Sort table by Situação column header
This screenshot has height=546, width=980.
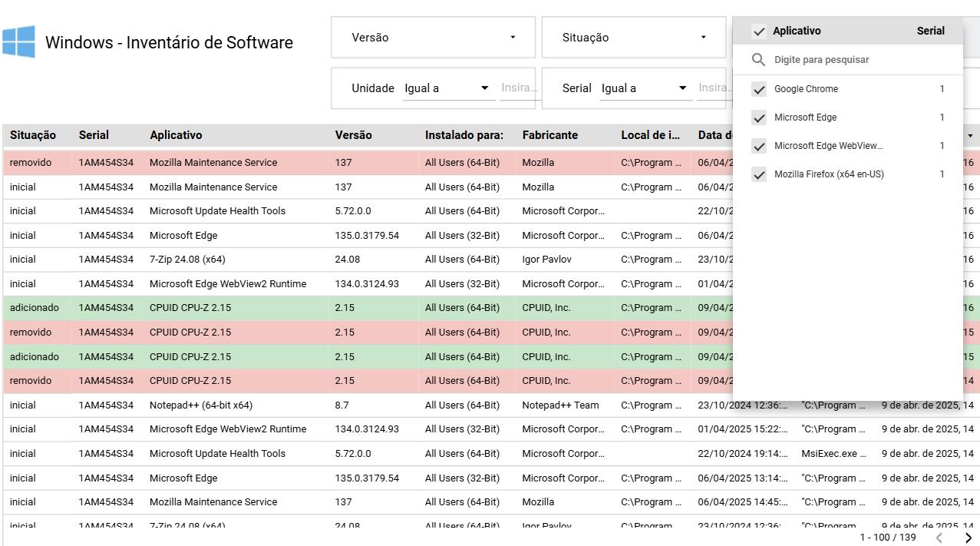[33, 135]
